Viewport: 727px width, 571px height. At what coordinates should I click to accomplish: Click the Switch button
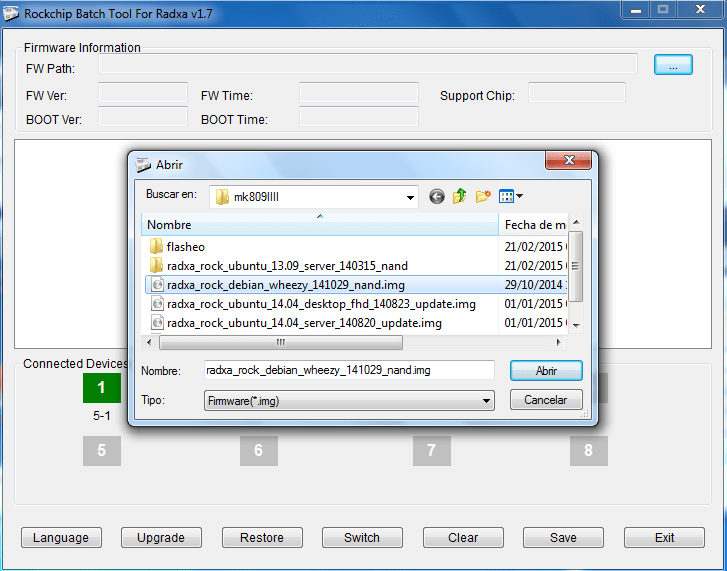point(362,538)
